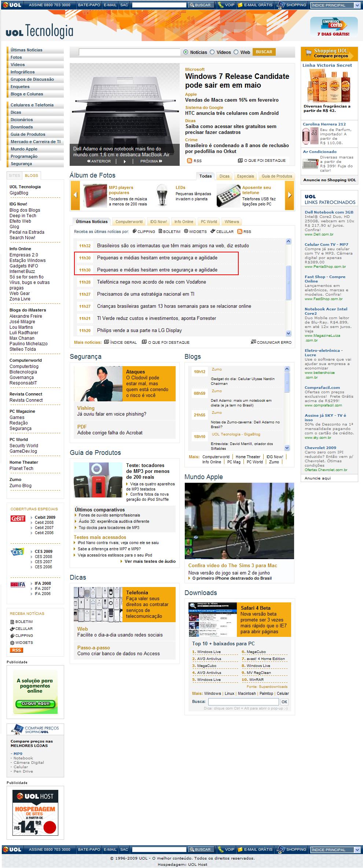Click the Downloads Busca input field
The width and height of the screenshot is (363, 868).
pos(243,702)
